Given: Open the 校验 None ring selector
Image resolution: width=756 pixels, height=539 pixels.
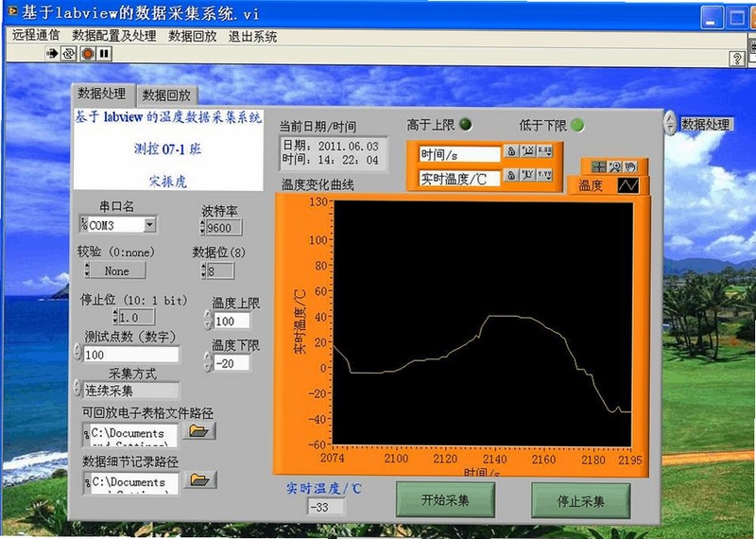Looking at the screenshot, I should point(117,270).
